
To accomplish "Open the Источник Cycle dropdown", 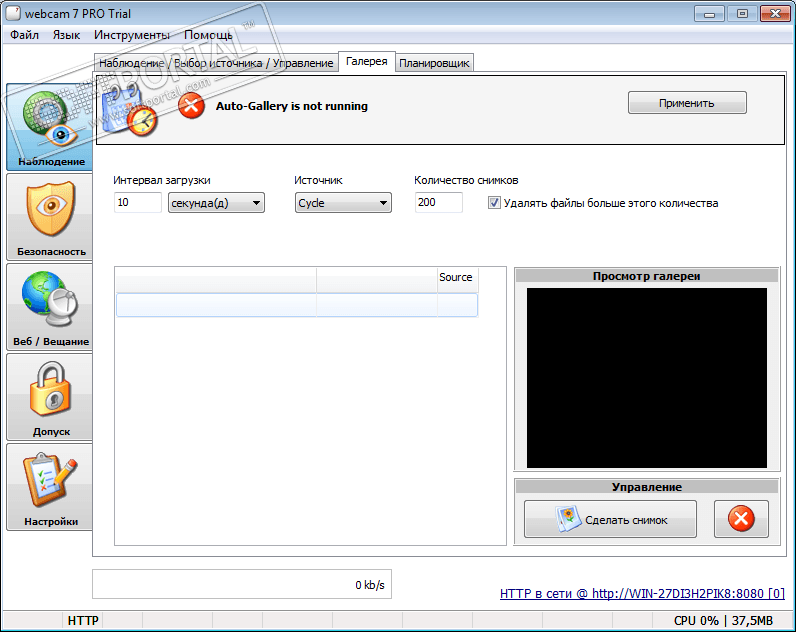I will (x=343, y=203).
